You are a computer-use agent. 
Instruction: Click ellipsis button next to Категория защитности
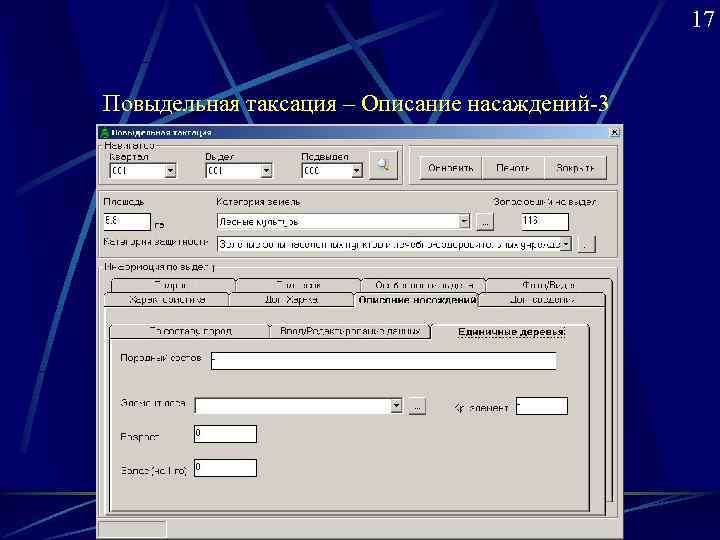(586, 244)
